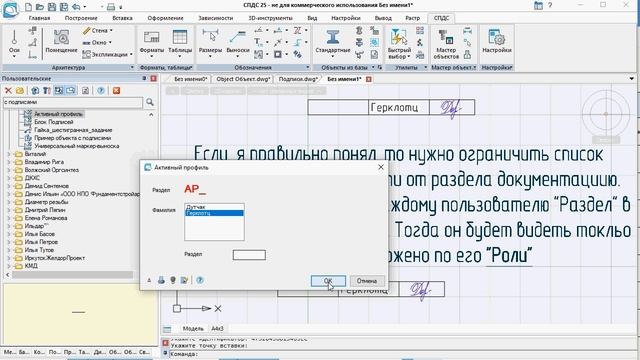Click the Print icon in quick toolbar

click(111, 7)
